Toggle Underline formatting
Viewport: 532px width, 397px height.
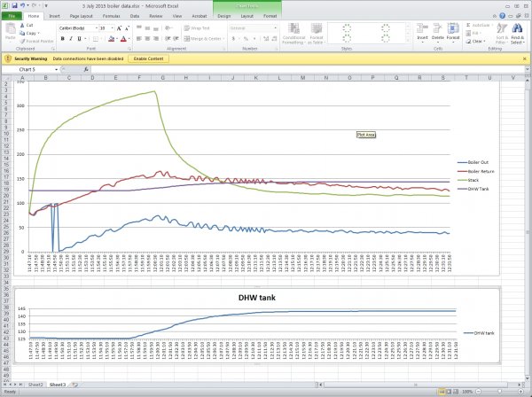point(80,39)
